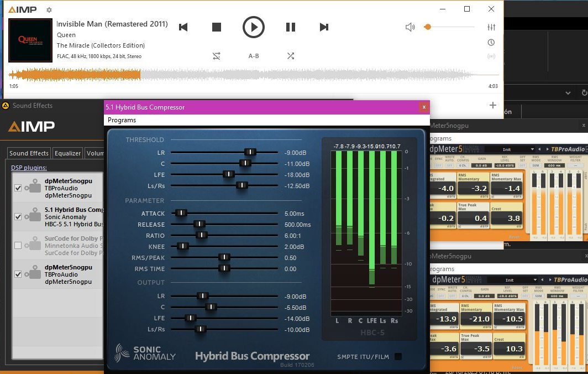588x374 pixels.
Task: Click the Sound Effects window title icon
Action: click(x=6, y=106)
